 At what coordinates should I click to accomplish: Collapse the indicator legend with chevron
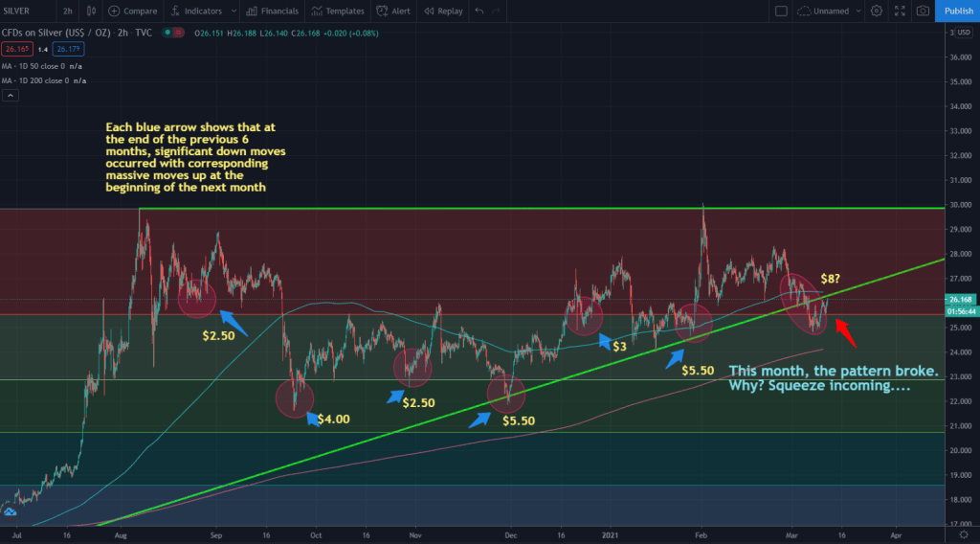coord(11,96)
